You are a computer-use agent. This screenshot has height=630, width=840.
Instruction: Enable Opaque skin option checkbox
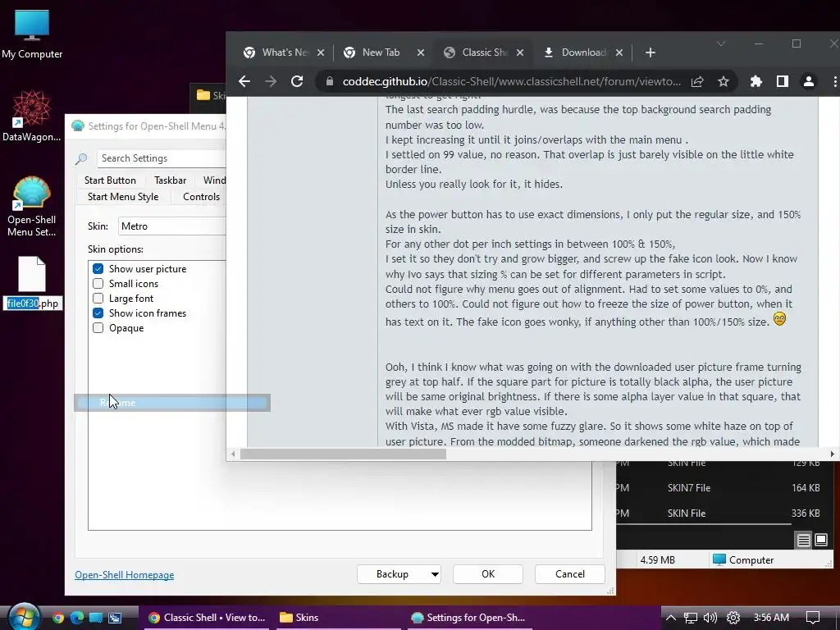(x=98, y=328)
